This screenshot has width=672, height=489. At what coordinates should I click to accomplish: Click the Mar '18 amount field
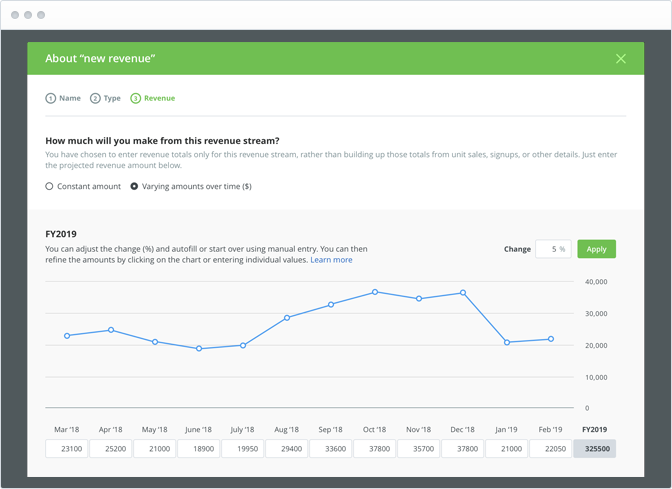tap(67, 449)
